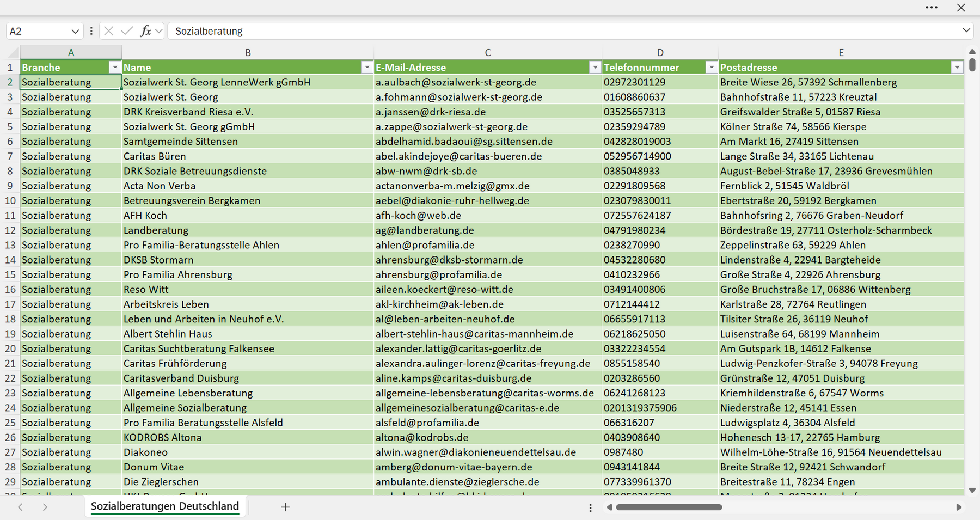Open the E-Mail-Adresse filter dropdown

(x=595, y=67)
